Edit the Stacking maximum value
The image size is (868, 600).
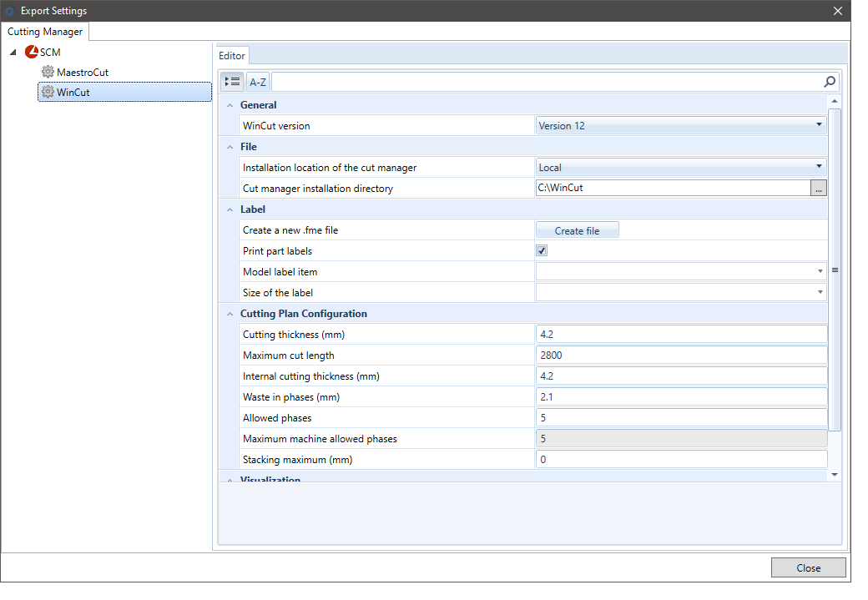point(681,460)
